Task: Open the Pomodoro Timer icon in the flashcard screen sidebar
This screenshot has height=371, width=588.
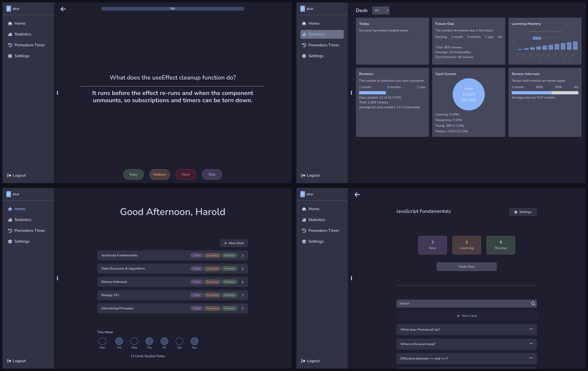Action: (x=10, y=45)
